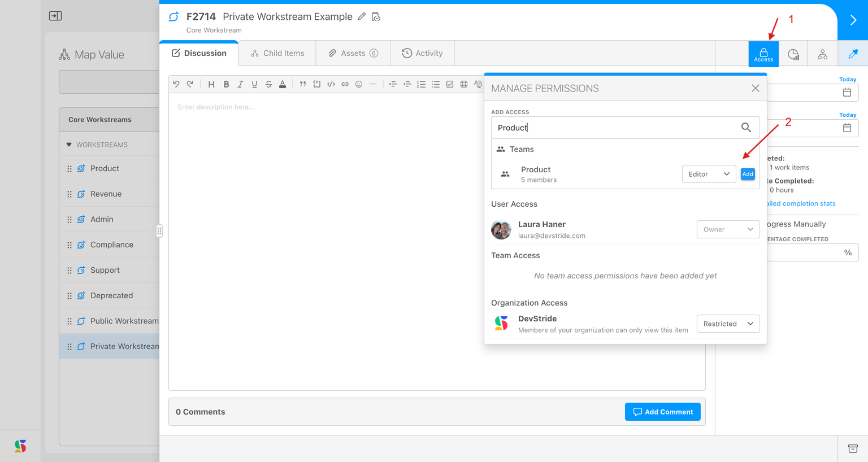Click the pencil edit icon beside title
Viewport: 868px width, 462px height.
362,17
